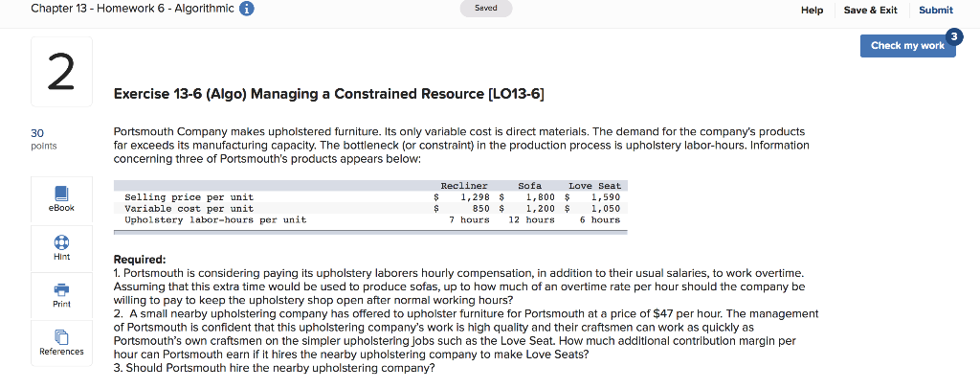Viewport: 980px width, 389px height.
Task: Click the Sofa column header
Action: point(529,186)
